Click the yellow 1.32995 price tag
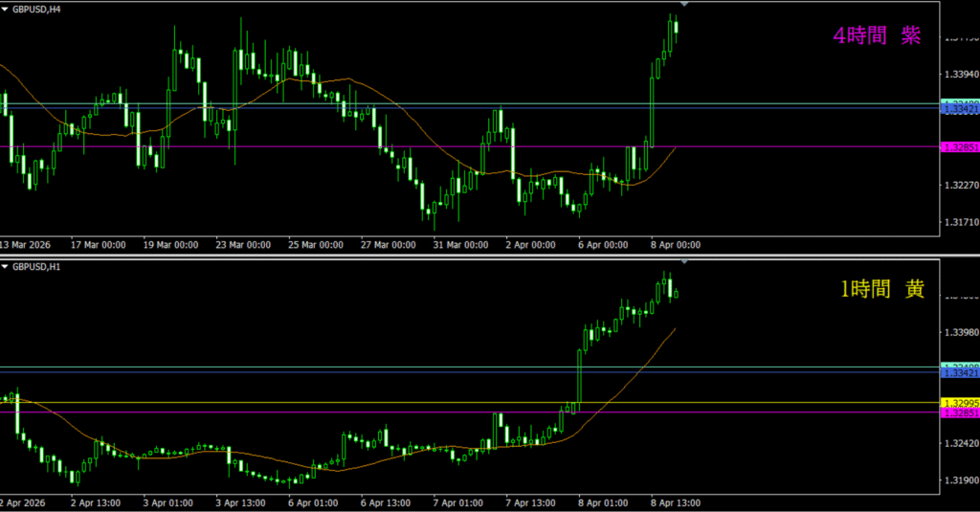Viewport: 980px width, 512px height. point(960,402)
